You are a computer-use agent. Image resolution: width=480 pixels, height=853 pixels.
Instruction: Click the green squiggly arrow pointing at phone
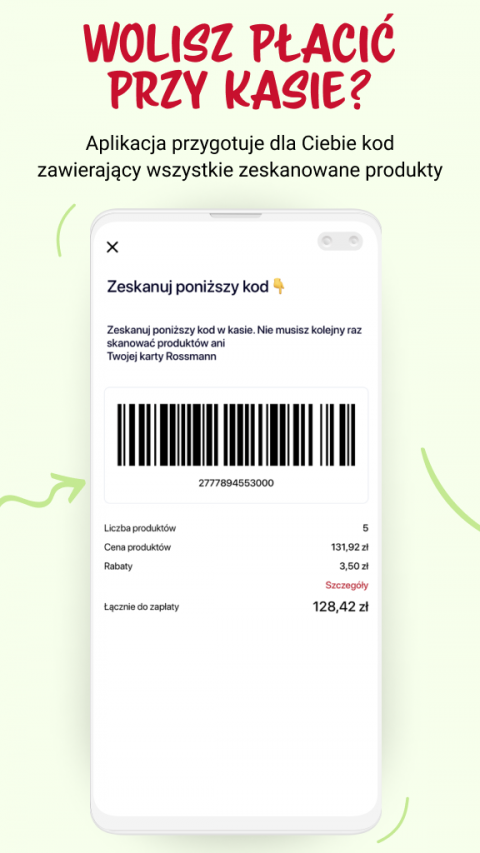click(43, 489)
